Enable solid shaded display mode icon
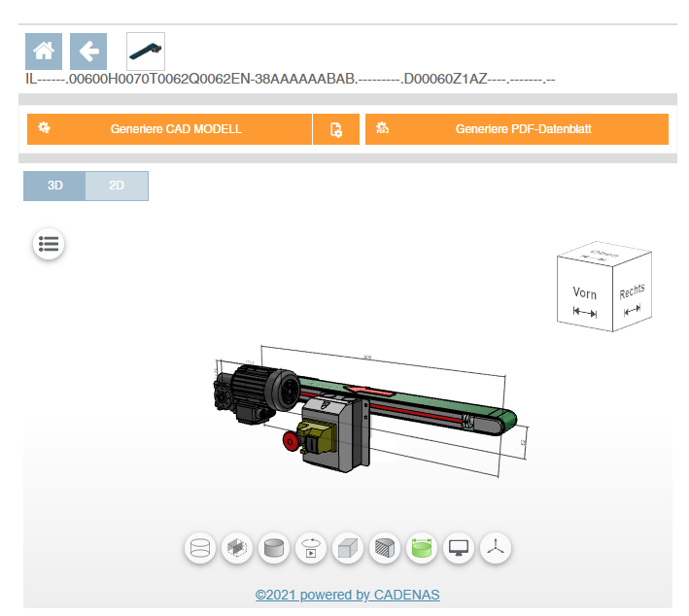 pyautogui.click(x=274, y=548)
